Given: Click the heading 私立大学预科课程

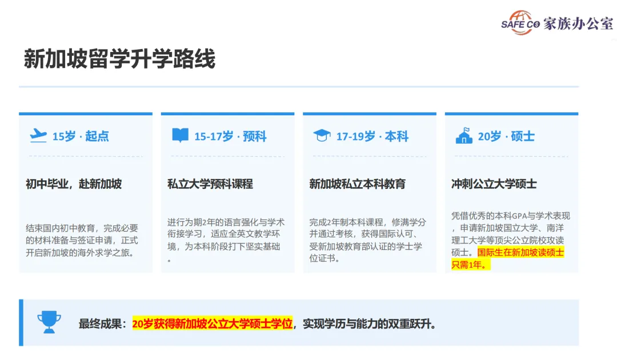Looking at the screenshot, I should click(x=210, y=184).
